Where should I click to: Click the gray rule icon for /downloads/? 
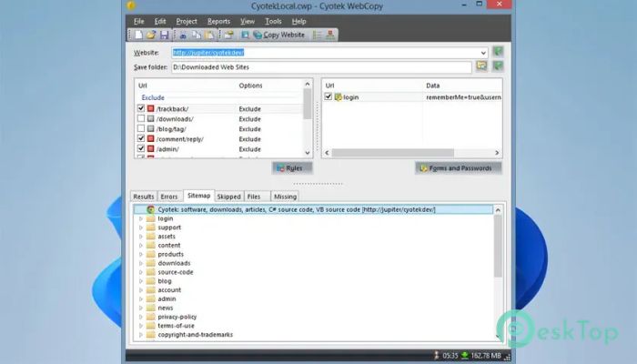pyautogui.click(x=151, y=118)
